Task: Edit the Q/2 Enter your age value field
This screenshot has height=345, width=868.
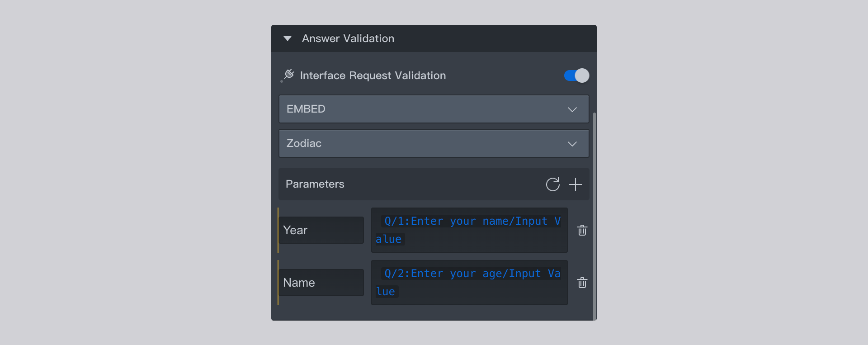Action: (x=469, y=283)
